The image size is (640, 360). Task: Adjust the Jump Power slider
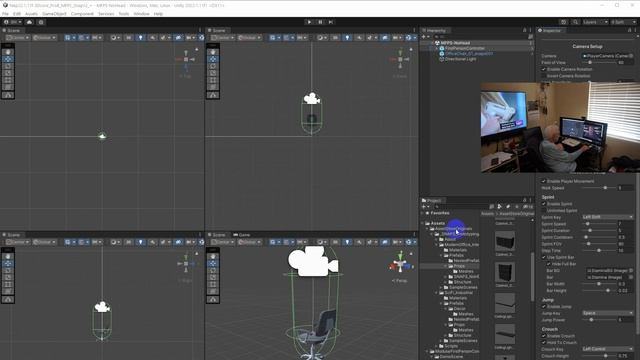(x=599, y=320)
